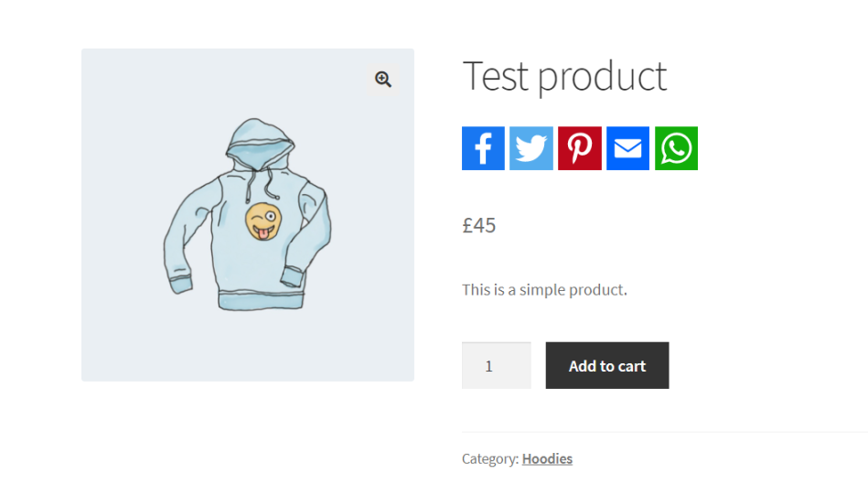Screen dimensions: 868x485
Task: Click the 'This is a simple product' description
Action: point(545,289)
